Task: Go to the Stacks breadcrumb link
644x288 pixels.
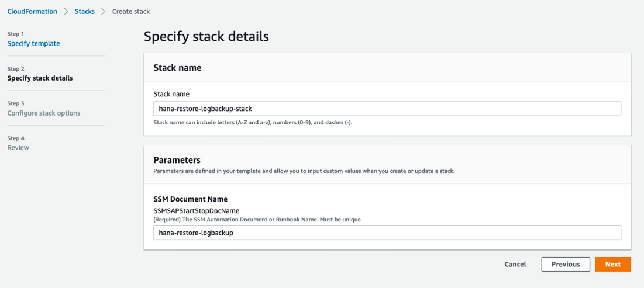Action: (x=85, y=12)
